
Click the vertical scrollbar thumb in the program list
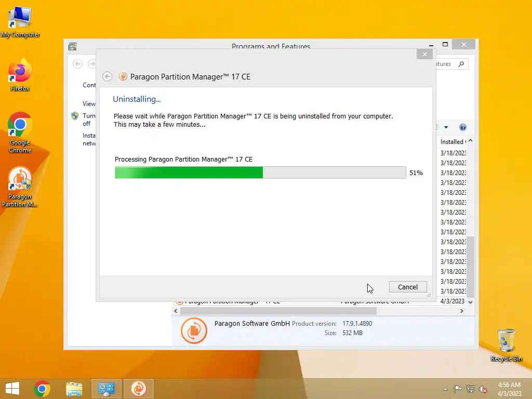point(470,267)
